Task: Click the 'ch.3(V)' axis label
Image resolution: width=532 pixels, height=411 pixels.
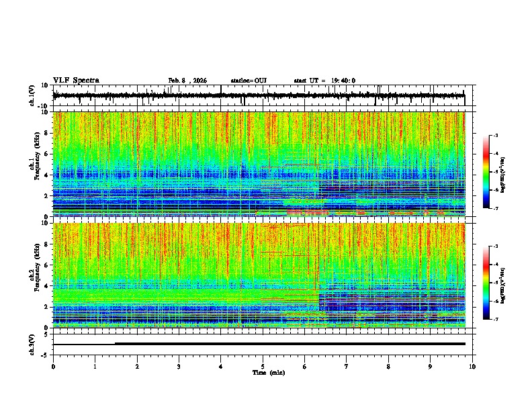Action: click(x=32, y=345)
